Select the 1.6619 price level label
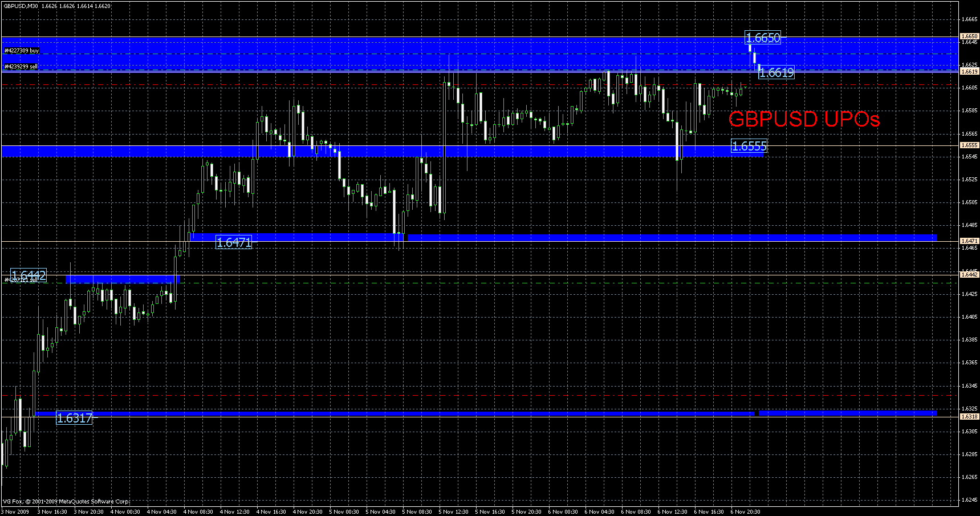Viewport: 980px width, 516px height. coord(776,72)
